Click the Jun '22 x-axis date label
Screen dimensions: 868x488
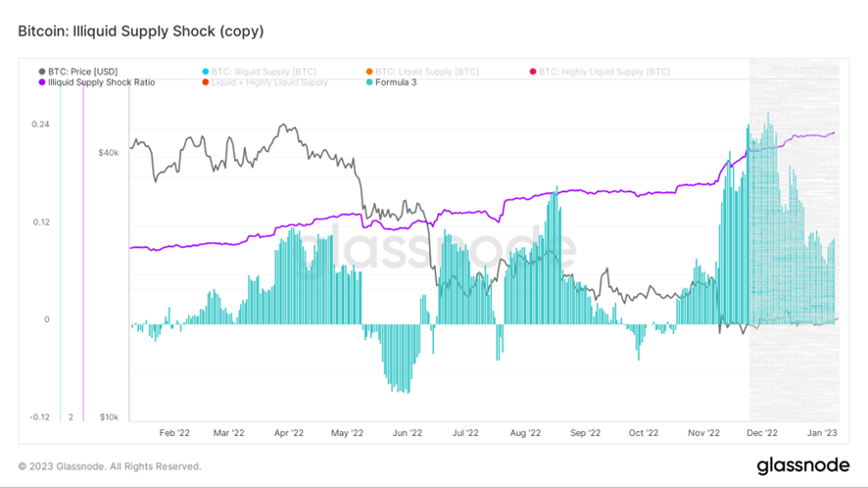point(408,432)
